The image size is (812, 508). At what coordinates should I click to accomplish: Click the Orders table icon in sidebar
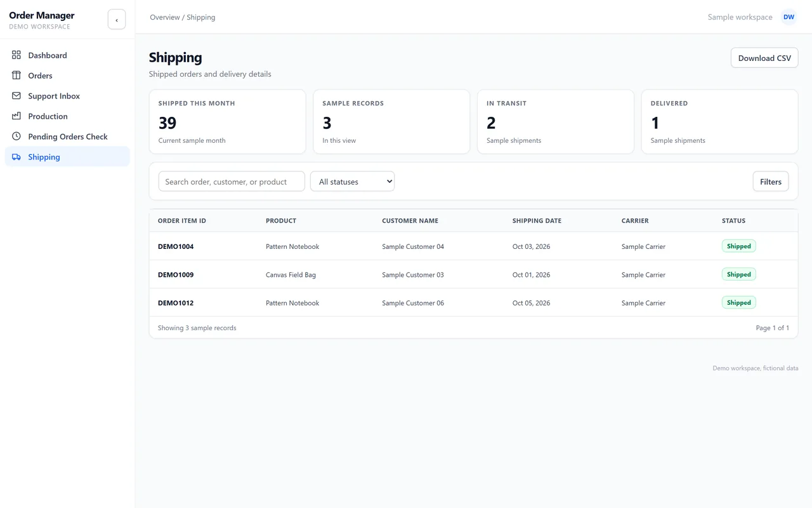tap(16, 76)
